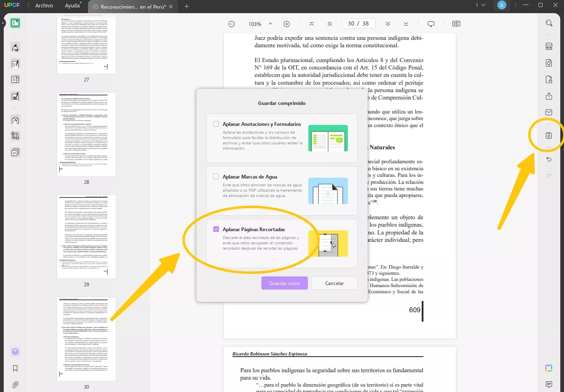Select the Crop pages tool
Image resolution: width=564 pixels, height=392 pixels.
(15, 136)
